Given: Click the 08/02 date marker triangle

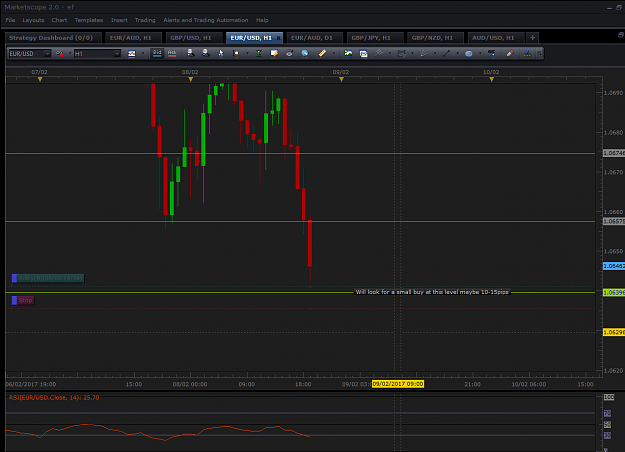Looking at the screenshot, I should coord(191,80).
